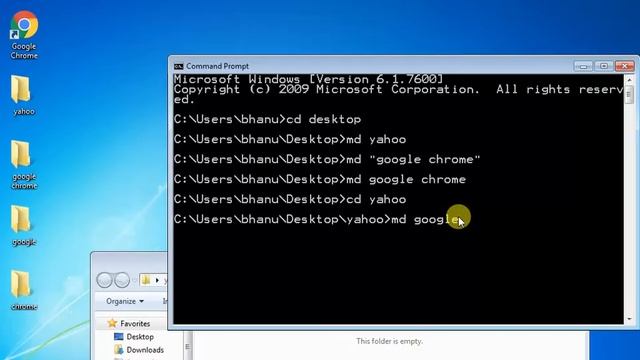Expand the Explorer address bar breadcrumb arrow

pos(157,280)
